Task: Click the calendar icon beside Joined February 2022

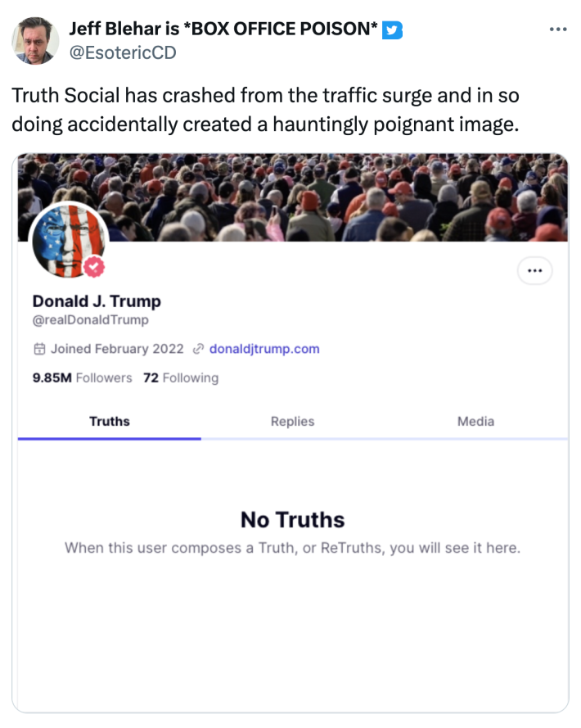Action: coord(38,349)
